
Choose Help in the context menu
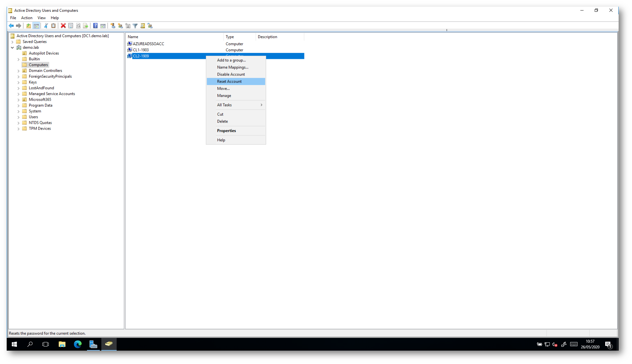point(236,140)
